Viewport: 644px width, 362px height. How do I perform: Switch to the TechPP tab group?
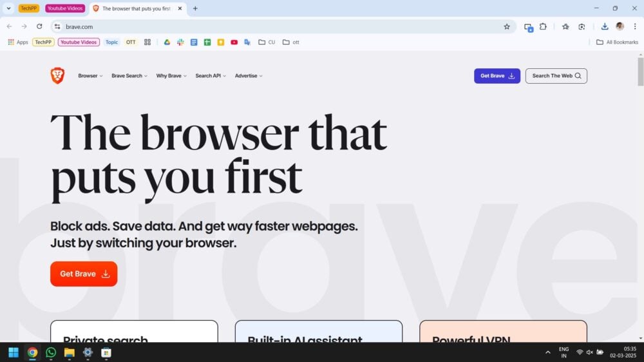(29, 8)
